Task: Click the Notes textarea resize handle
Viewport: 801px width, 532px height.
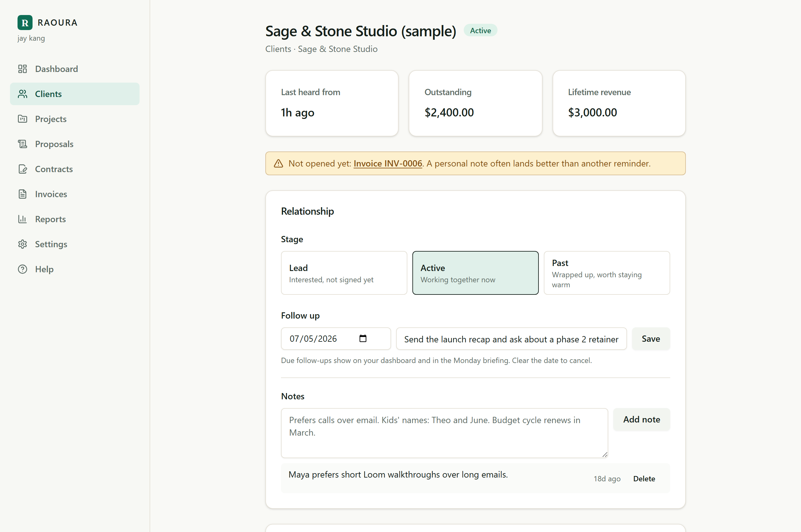Action: tap(605, 455)
